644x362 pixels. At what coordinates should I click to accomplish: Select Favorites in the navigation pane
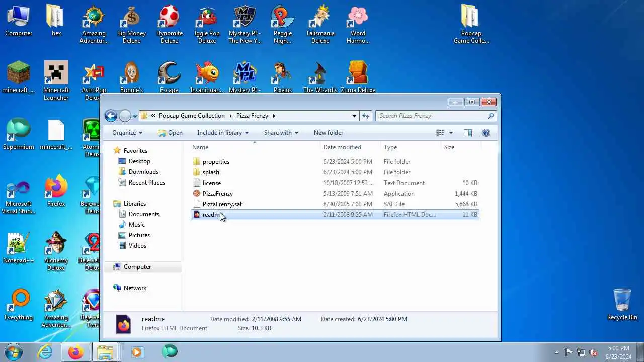click(135, 151)
